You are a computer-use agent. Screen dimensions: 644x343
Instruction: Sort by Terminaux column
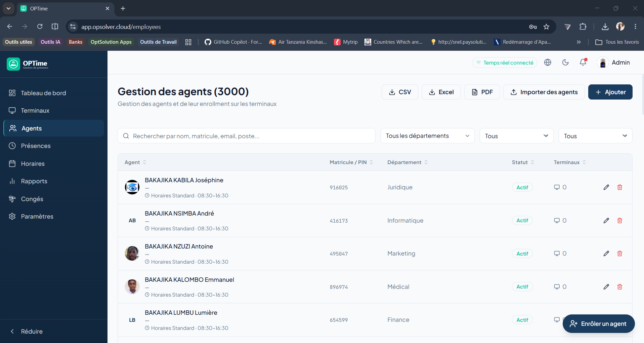[x=570, y=162]
